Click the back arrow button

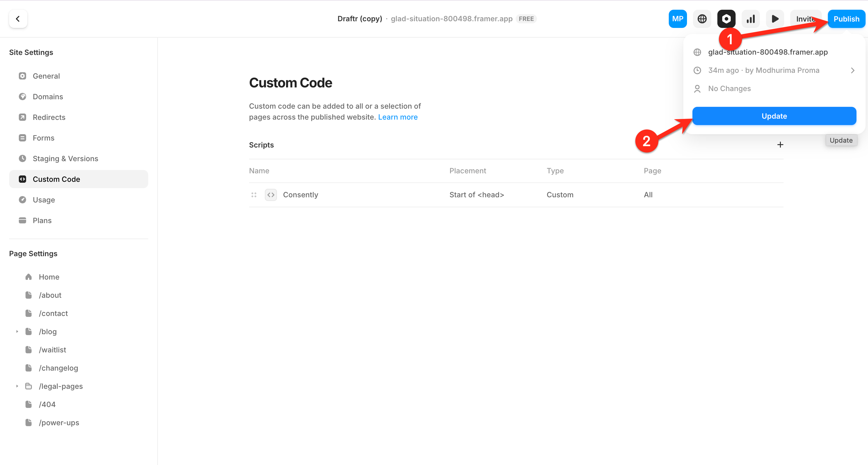click(x=18, y=19)
